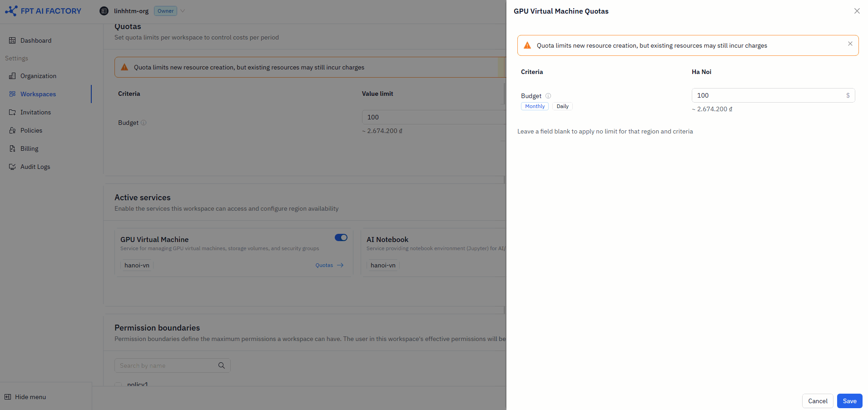Open the GPU Virtual Machine Quotas link
The height and width of the screenshot is (410, 868).
(x=324, y=265)
